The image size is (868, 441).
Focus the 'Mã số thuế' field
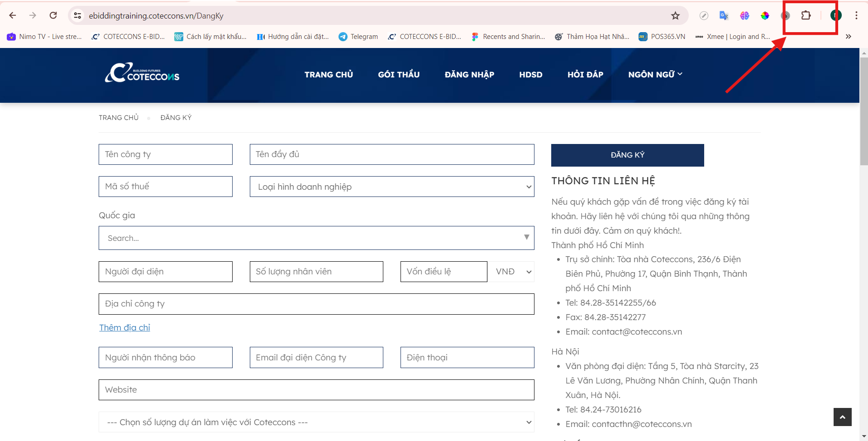point(166,187)
